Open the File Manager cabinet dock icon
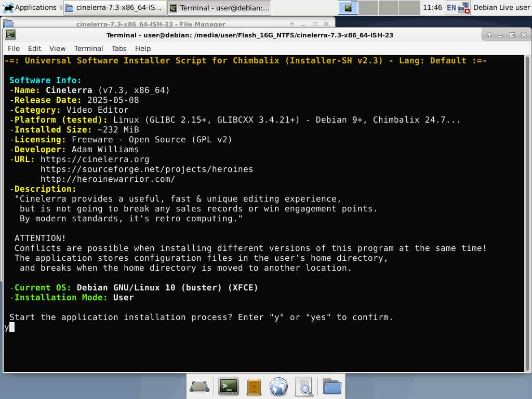The height and width of the screenshot is (399, 532). [x=254, y=387]
